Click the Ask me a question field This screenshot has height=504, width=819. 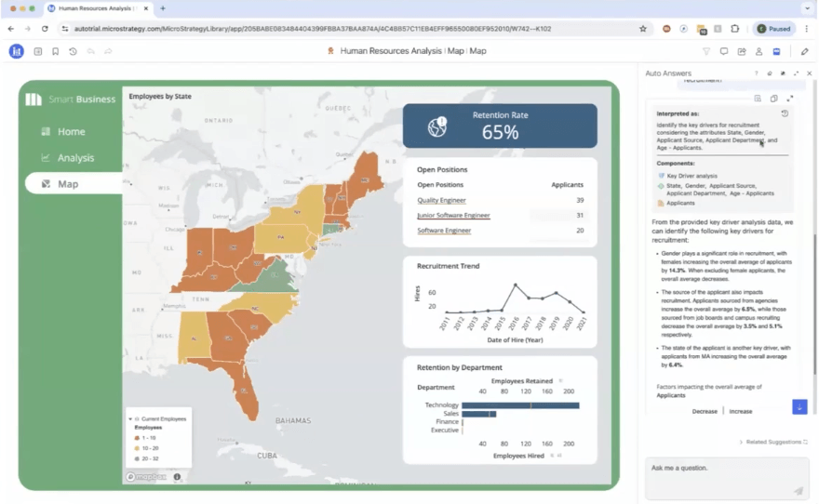717,468
